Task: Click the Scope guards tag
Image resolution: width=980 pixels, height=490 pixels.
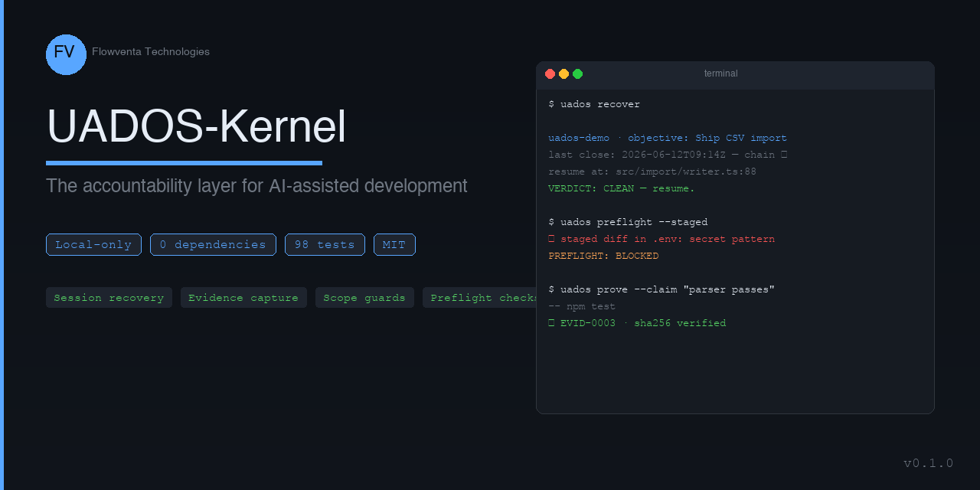Action: point(364,298)
